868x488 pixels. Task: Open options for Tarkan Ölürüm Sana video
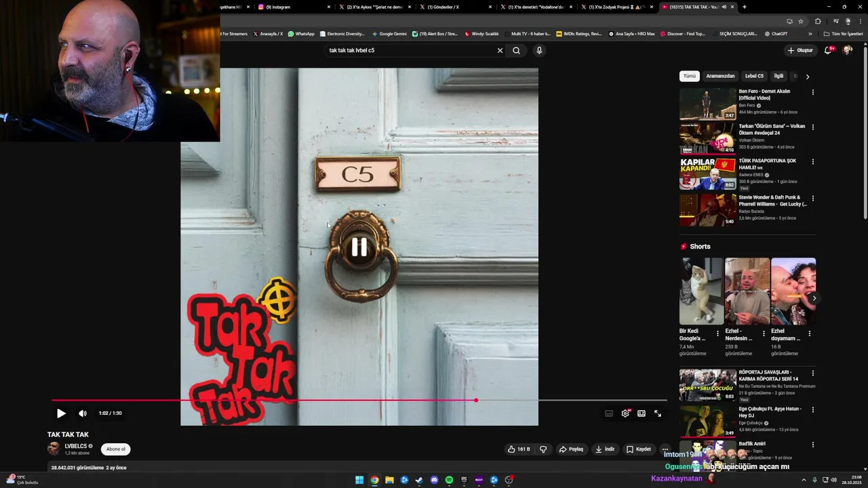[813, 127]
